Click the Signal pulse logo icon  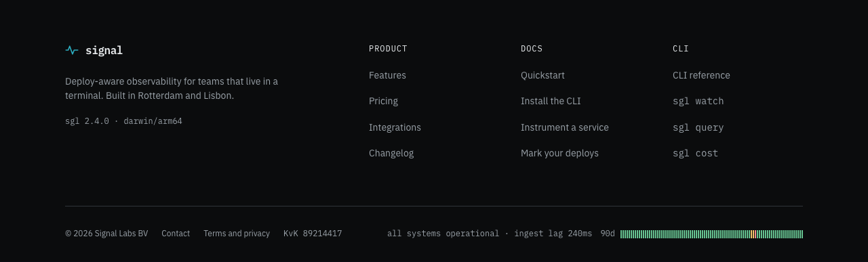point(72,50)
